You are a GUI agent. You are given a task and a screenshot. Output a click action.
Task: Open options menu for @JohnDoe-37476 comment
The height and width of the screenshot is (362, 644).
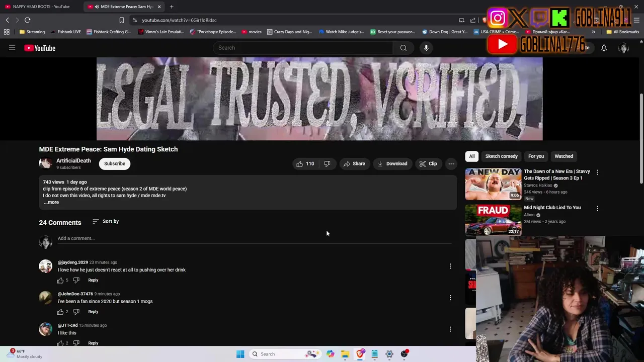pyautogui.click(x=450, y=298)
